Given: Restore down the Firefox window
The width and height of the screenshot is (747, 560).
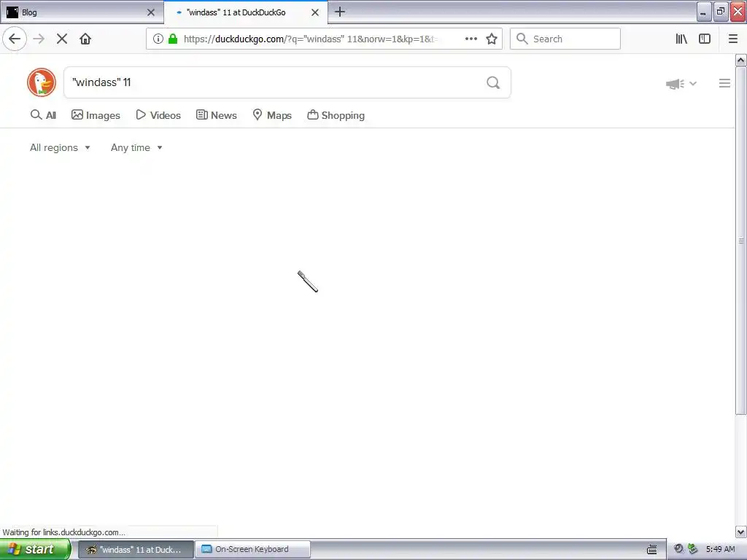Looking at the screenshot, I should point(721,12).
